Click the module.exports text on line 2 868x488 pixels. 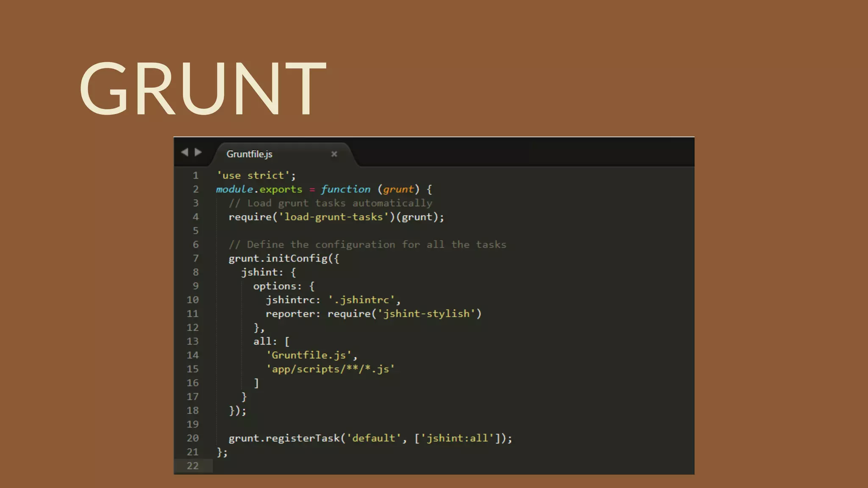click(259, 189)
